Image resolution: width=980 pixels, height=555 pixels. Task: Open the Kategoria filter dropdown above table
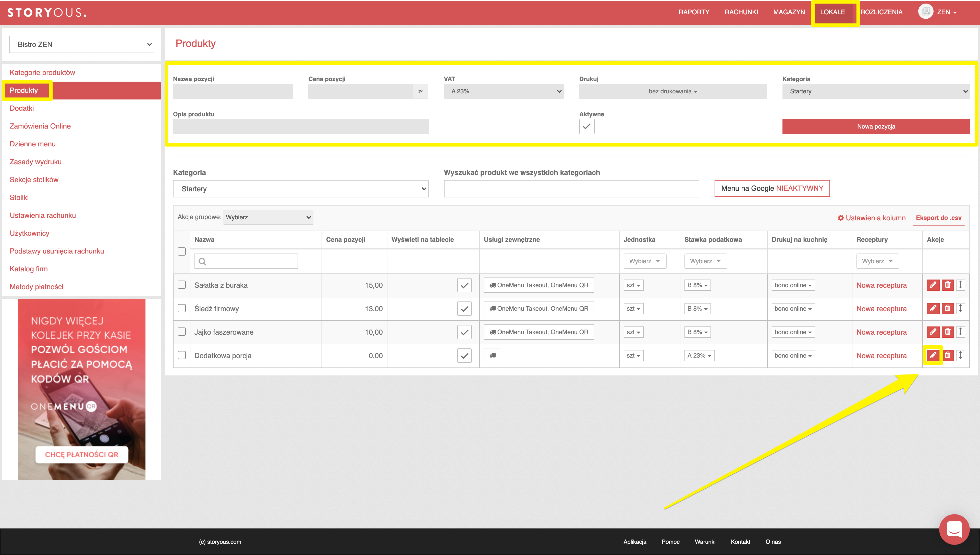tap(300, 189)
